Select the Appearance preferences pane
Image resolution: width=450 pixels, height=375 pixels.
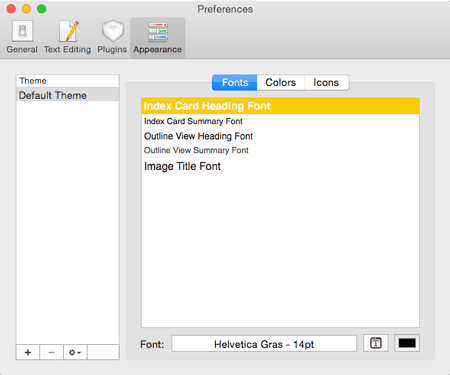tap(158, 38)
